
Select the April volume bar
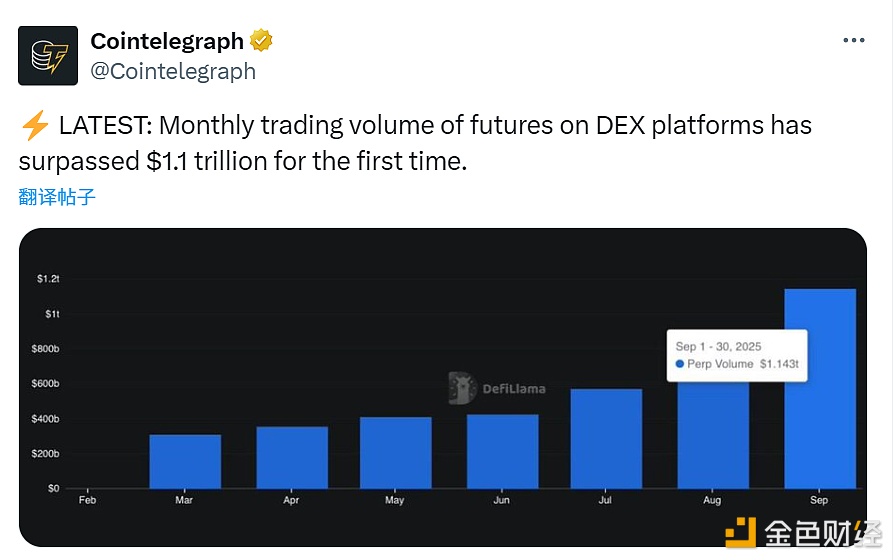292,457
